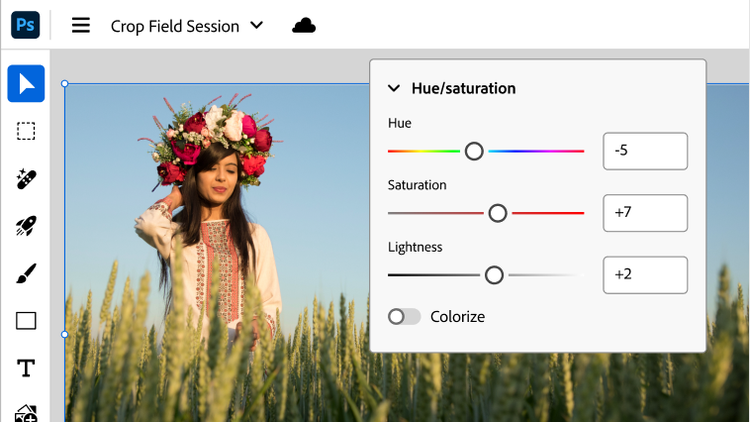The width and height of the screenshot is (750, 422).
Task: Select the spot healing bandage tool
Action: coord(26,179)
